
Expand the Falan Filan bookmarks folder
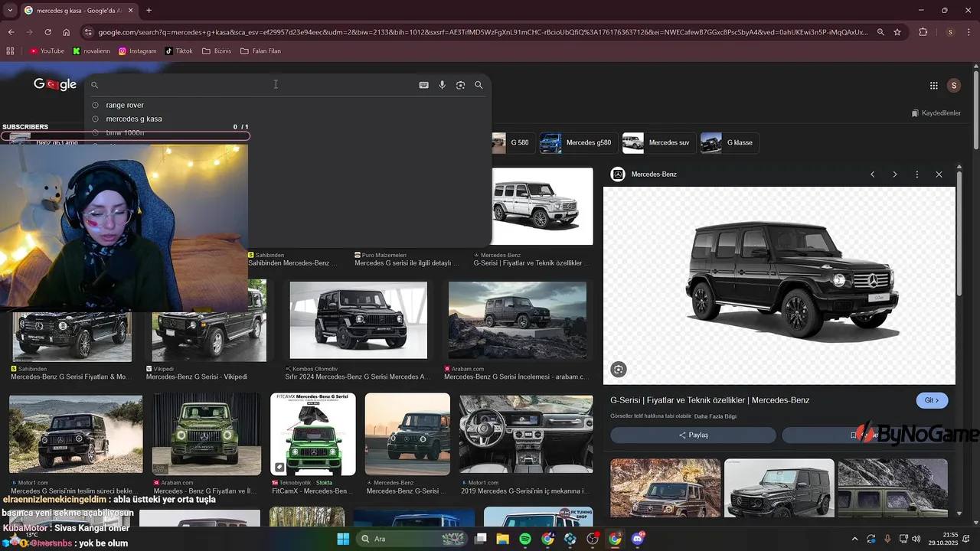click(260, 51)
